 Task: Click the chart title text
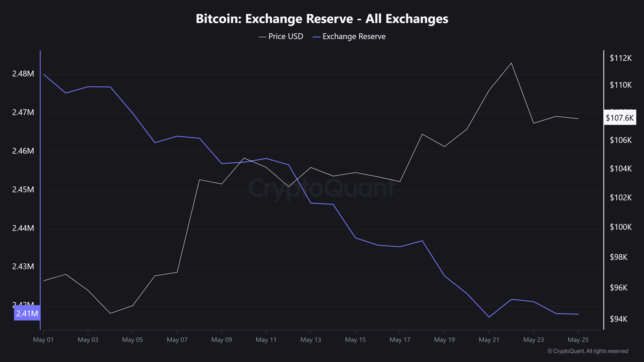(x=322, y=19)
